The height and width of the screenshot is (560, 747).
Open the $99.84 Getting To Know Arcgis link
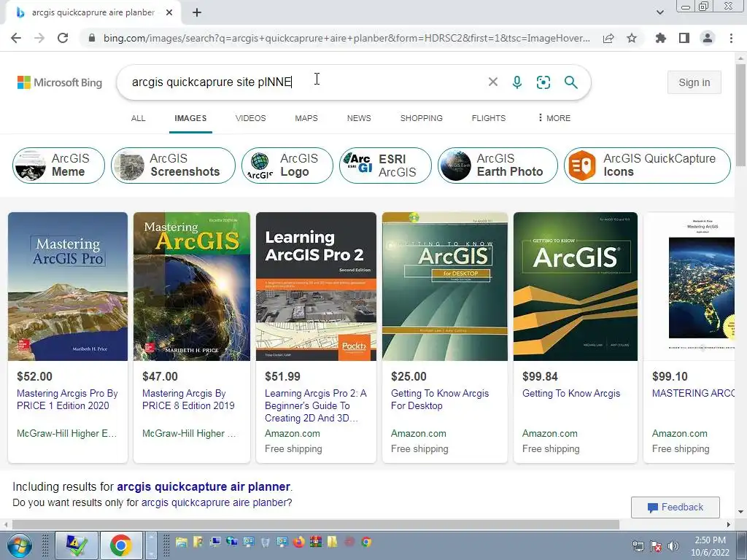tap(571, 393)
